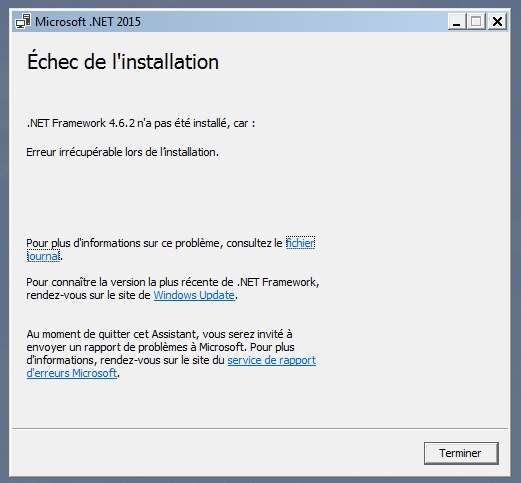This screenshot has width=521, height=483.
Task: Click the "Microsoft .NET 2015" title bar text
Action: point(88,22)
